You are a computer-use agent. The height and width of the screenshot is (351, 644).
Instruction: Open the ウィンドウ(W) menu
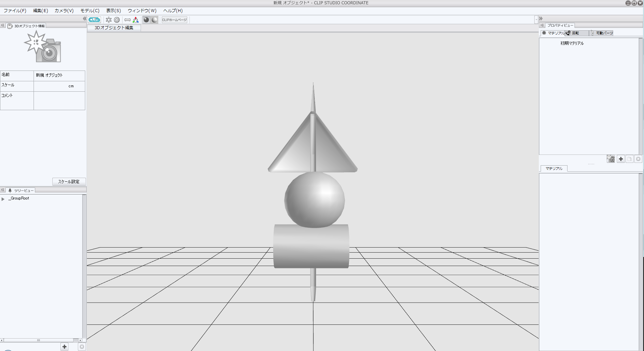[142, 11]
